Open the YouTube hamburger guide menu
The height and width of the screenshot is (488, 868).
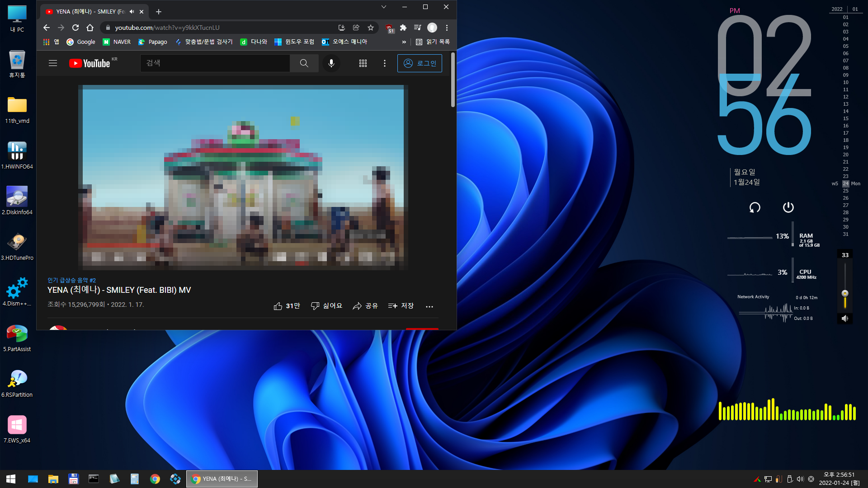click(x=53, y=63)
